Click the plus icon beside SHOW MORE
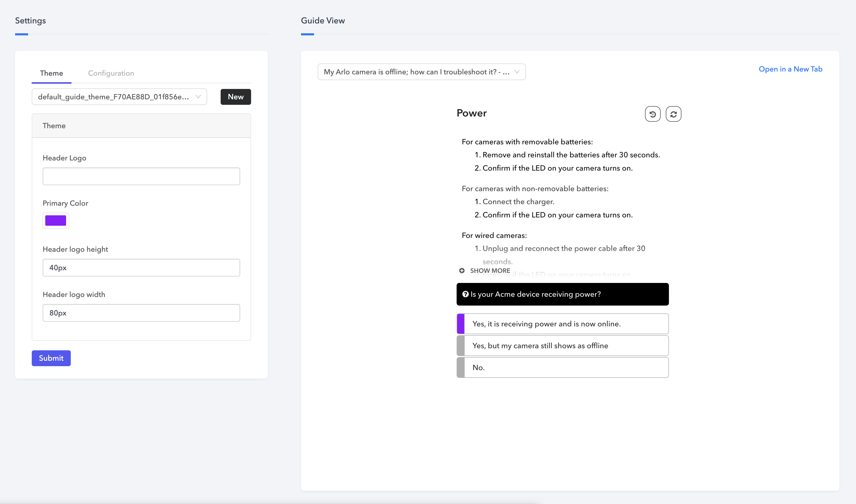 coord(462,270)
